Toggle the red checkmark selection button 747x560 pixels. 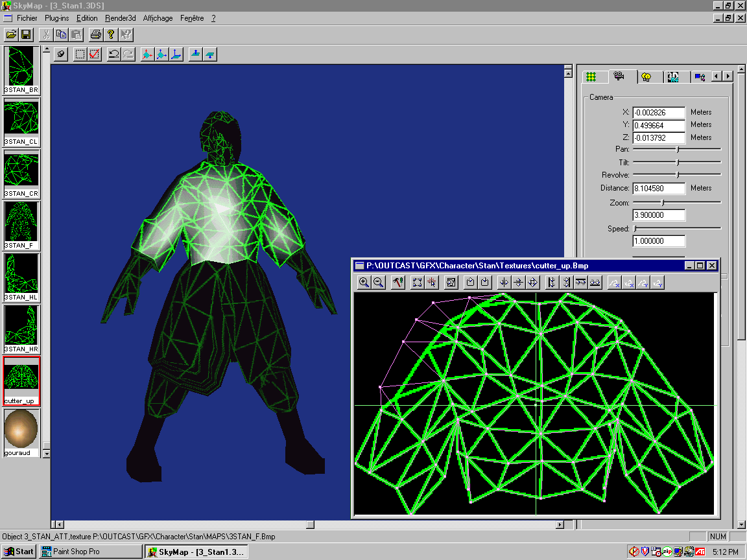(x=94, y=54)
